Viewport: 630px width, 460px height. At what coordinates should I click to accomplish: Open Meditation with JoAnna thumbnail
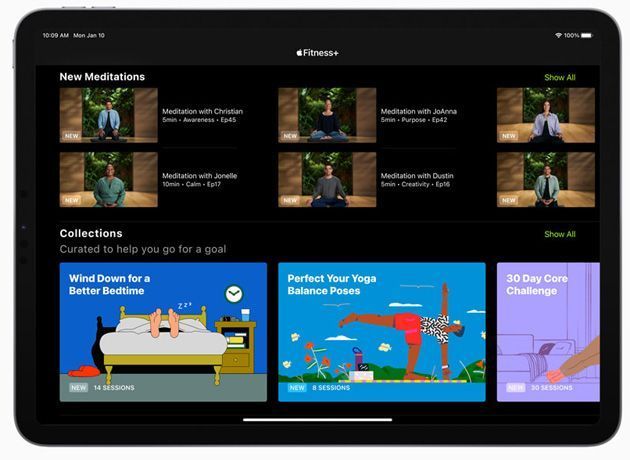click(327, 115)
